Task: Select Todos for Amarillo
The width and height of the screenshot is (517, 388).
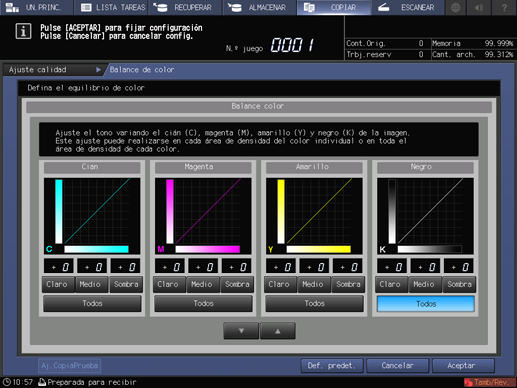Action: tap(314, 303)
